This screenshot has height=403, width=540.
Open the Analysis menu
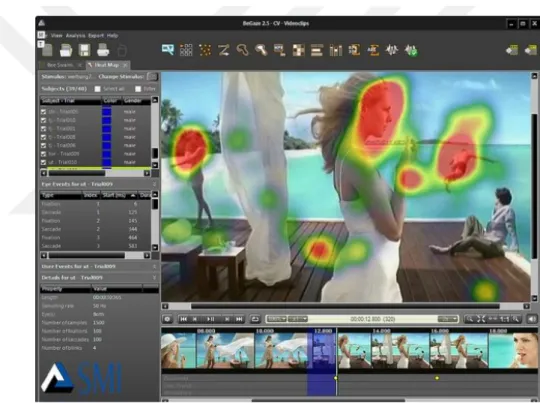[x=75, y=35]
